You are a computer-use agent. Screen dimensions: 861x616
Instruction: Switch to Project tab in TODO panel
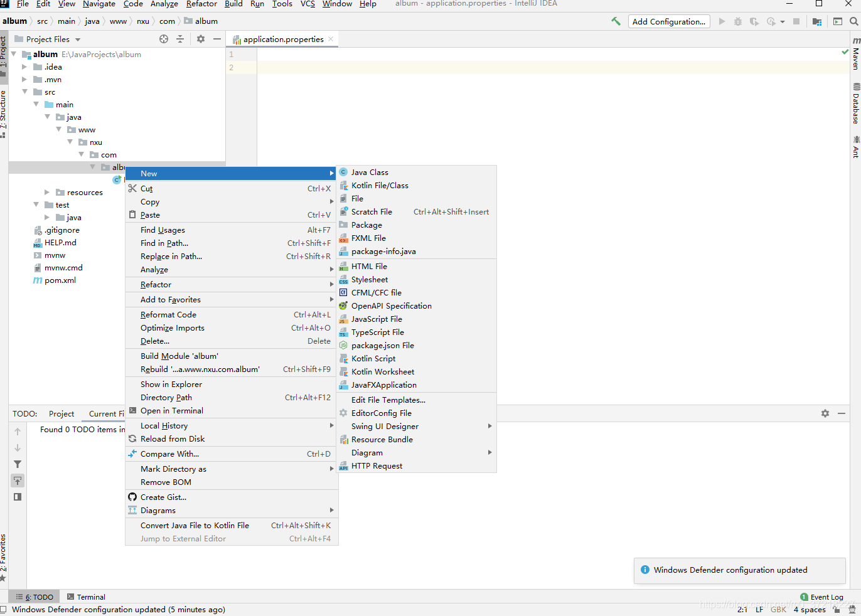tap(61, 414)
